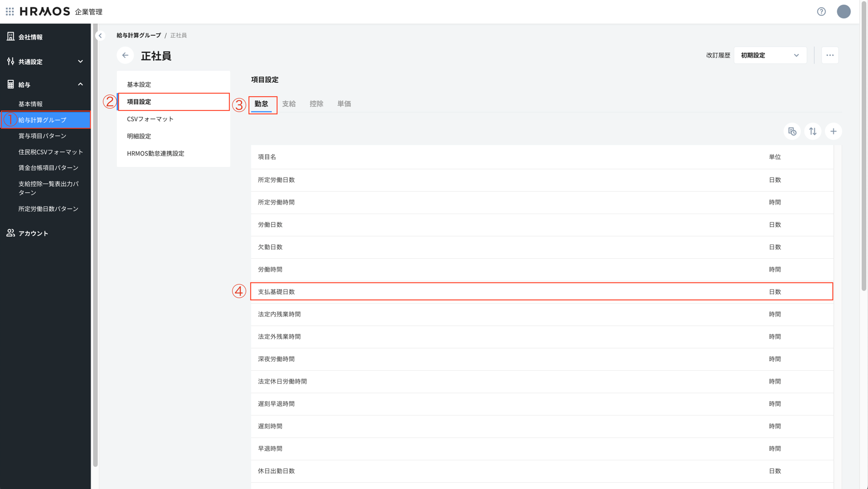Open the user avatar profile menu
Image resolution: width=868 pixels, height=489 pixels.
843,12
